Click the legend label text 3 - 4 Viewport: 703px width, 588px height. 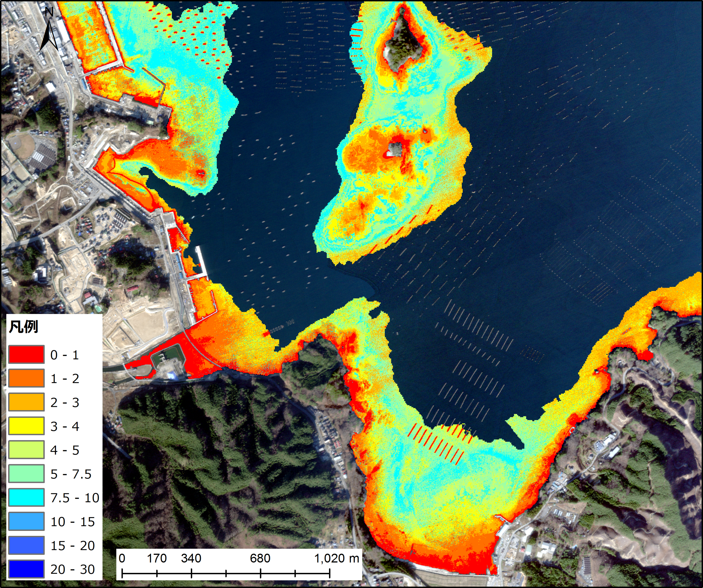click(x=65, y=427)
